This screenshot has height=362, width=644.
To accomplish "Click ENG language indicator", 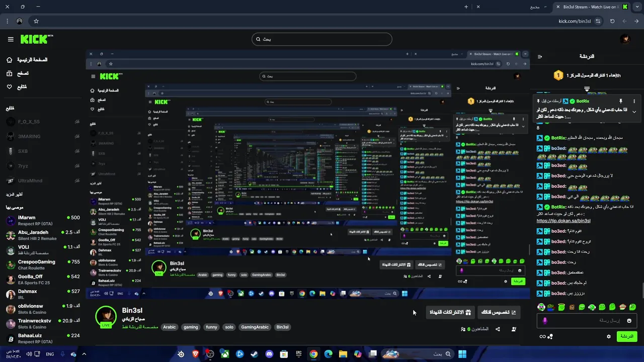I will tap(50, 354).
